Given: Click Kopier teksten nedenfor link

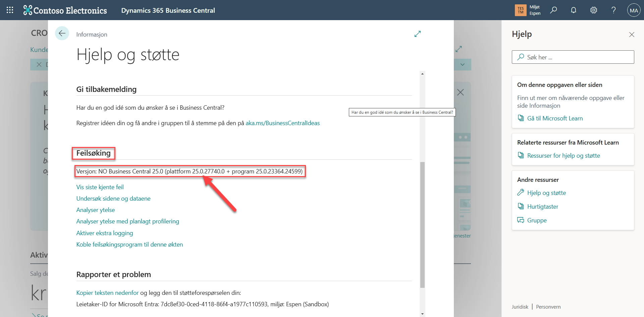Looking at the screenshot, I should click(x=107, y=293).
